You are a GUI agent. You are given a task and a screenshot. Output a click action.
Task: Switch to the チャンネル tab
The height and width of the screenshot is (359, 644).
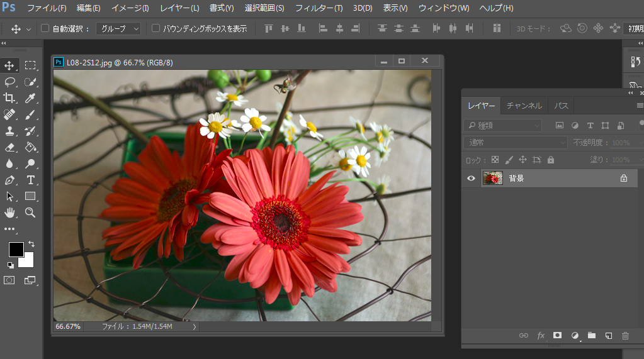[524, 106]
